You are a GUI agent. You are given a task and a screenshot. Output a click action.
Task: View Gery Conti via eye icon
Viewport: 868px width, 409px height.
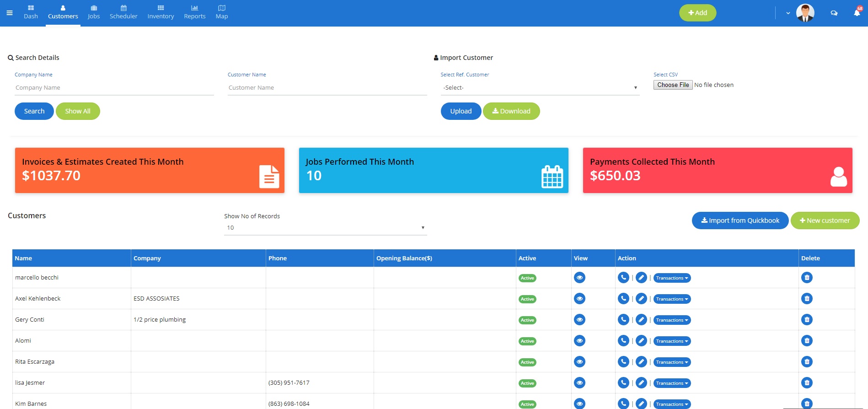579,320
